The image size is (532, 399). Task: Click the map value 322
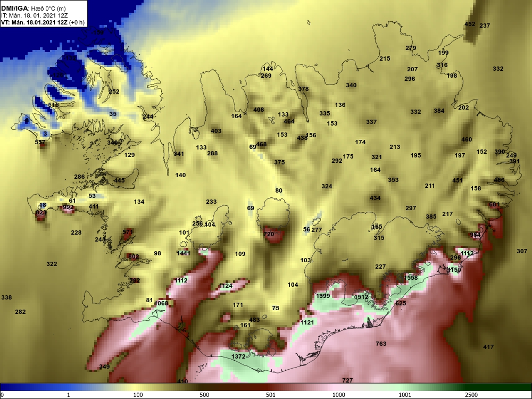pyautogui.click(x=52, y=264)
